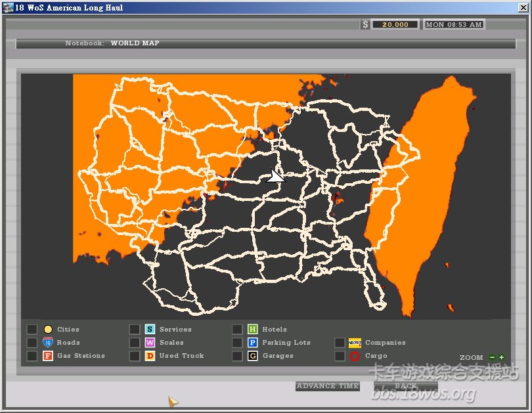Enable the Cities checkbox
This screenshot has height=413, width=532.
pos(32,330)
